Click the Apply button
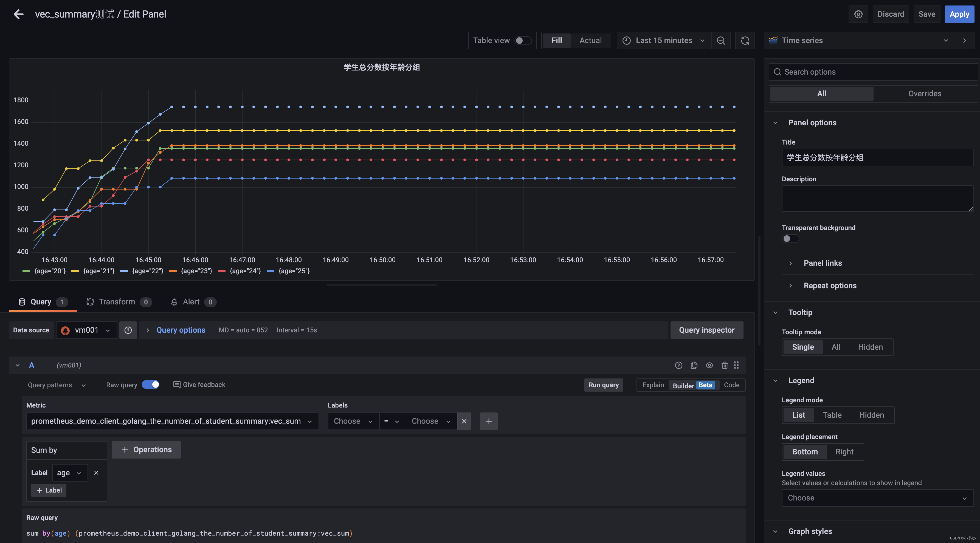The height and width of the screenshot is (543, 980). [x=959, y=15]
